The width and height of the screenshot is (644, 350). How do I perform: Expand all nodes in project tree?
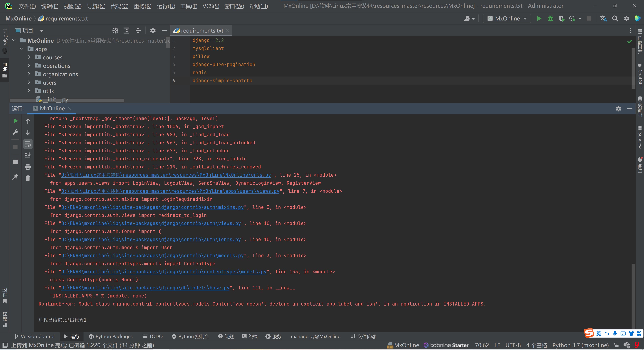(x=127, y=31)
